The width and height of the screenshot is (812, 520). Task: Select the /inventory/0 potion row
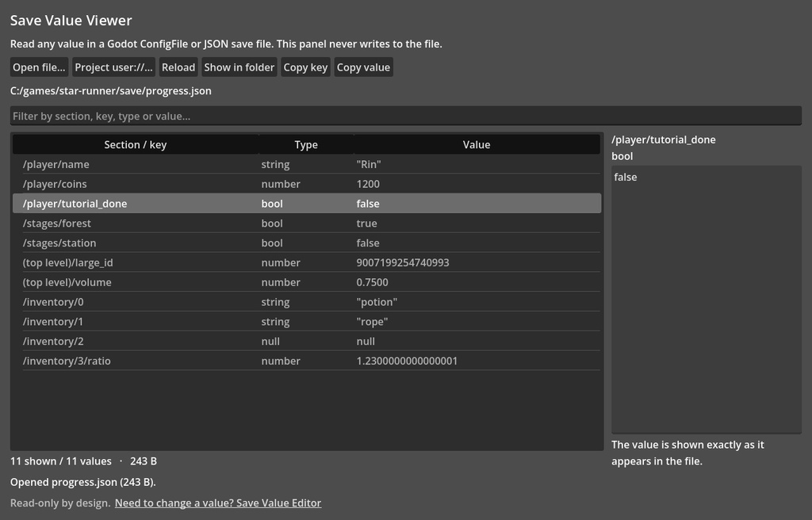pos(307,302)
